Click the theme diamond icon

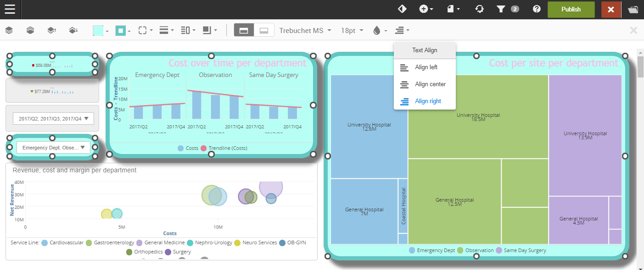coord(402,9)
